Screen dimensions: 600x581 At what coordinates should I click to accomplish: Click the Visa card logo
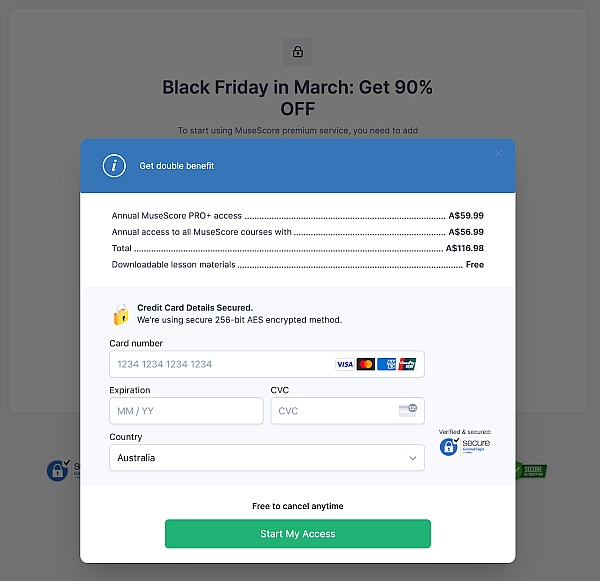[345, 364]
